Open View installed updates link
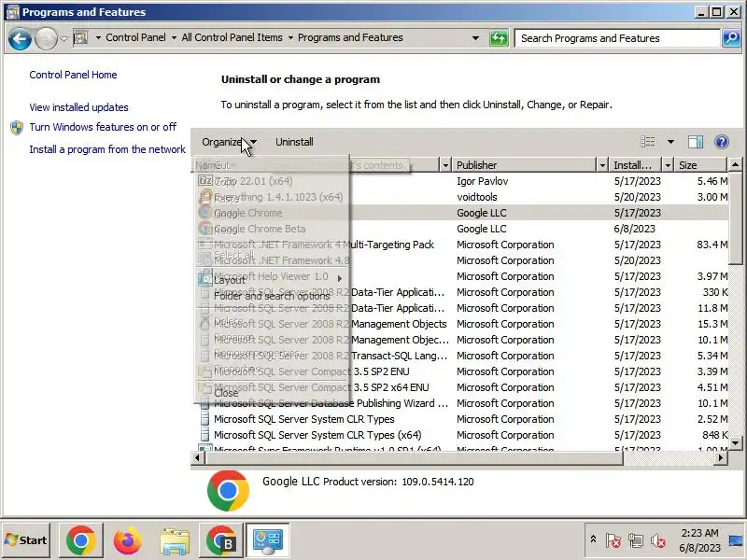747x560 pixels. pyautogui.click(x=78, y=107)
